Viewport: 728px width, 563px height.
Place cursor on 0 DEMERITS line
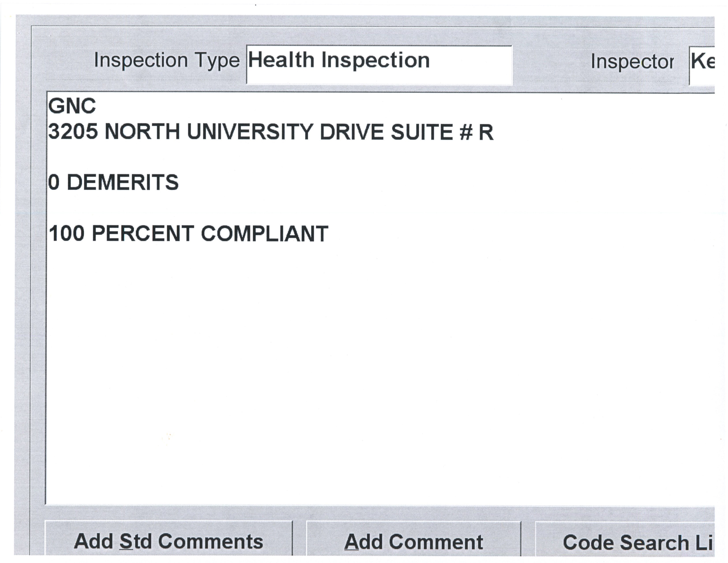tap(113, 182)
